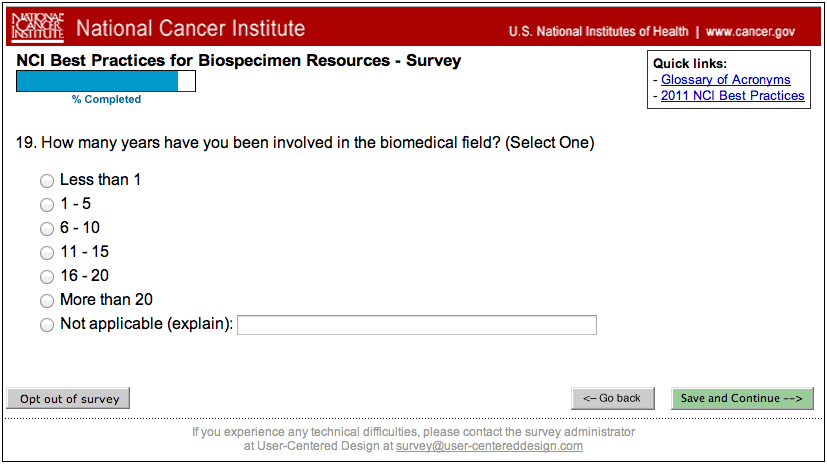Click the 'National Cancer Institute' header title
Viewport: 827px width, 464px height.
pos(190,29)
